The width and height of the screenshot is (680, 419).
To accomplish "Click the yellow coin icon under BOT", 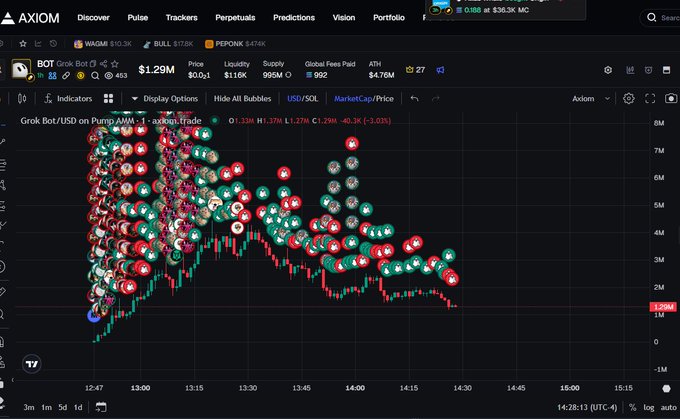I will (x=80, y=75).
